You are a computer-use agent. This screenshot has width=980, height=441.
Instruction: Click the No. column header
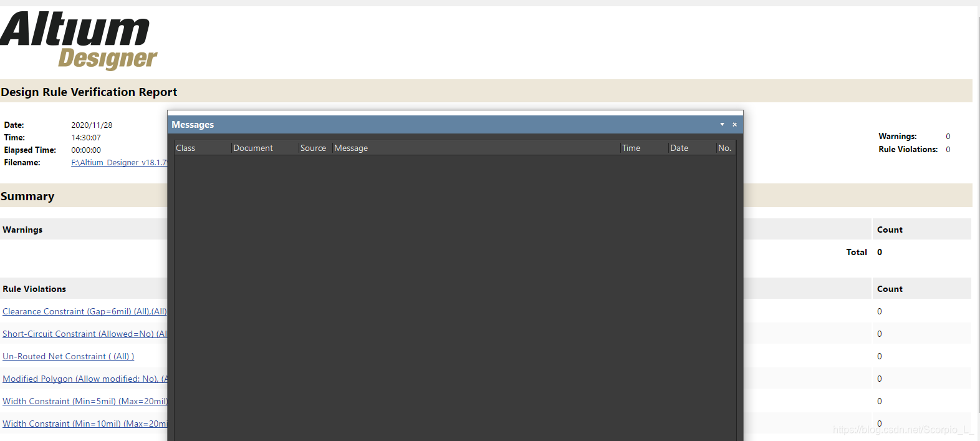(x=726, y=148)
